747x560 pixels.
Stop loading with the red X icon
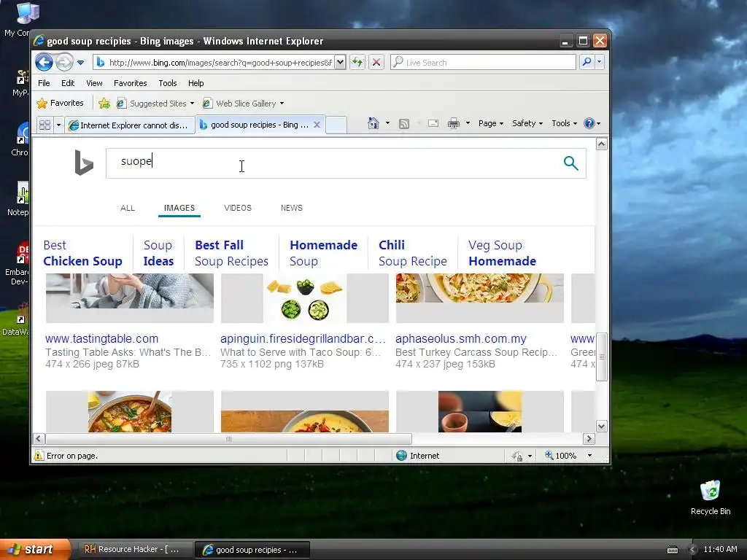(x=376, y=62)
